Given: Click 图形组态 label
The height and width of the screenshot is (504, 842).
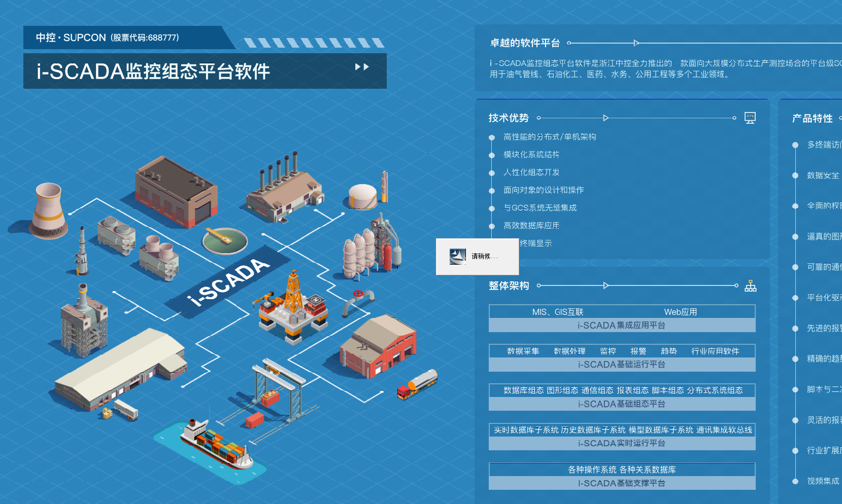Looking at the screenshot, I should [x=562, y=390].
